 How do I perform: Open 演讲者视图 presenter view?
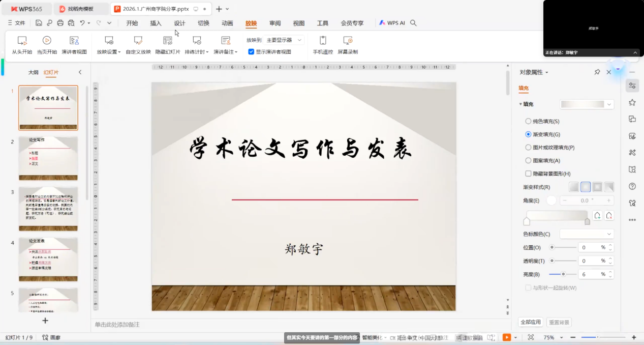pyautogui.click(x=74, y=41)
